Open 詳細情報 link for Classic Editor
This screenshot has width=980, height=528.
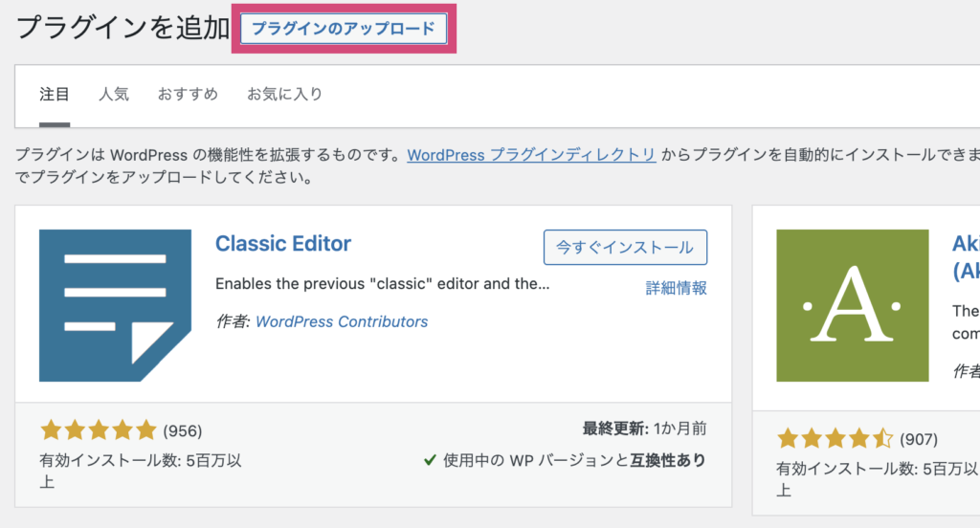677,288
